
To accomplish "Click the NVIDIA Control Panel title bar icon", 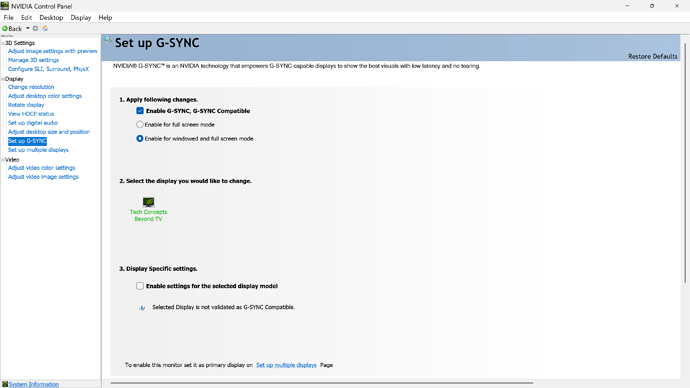I will coord(5,6).
